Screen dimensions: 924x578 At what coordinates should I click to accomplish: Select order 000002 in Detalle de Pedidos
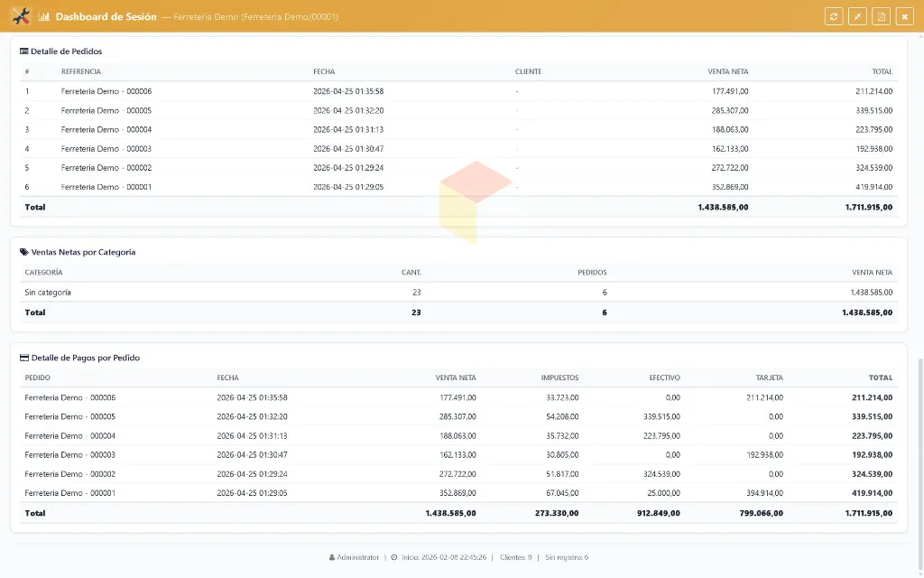458,167
